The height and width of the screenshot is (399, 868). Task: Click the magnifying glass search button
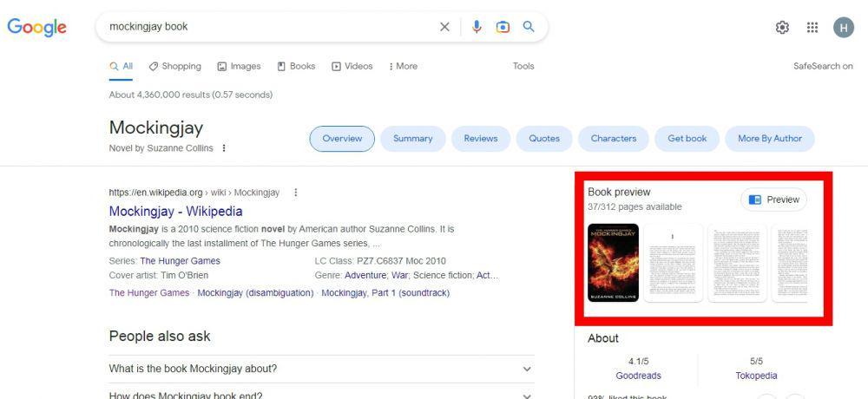(x=529, y=27)
